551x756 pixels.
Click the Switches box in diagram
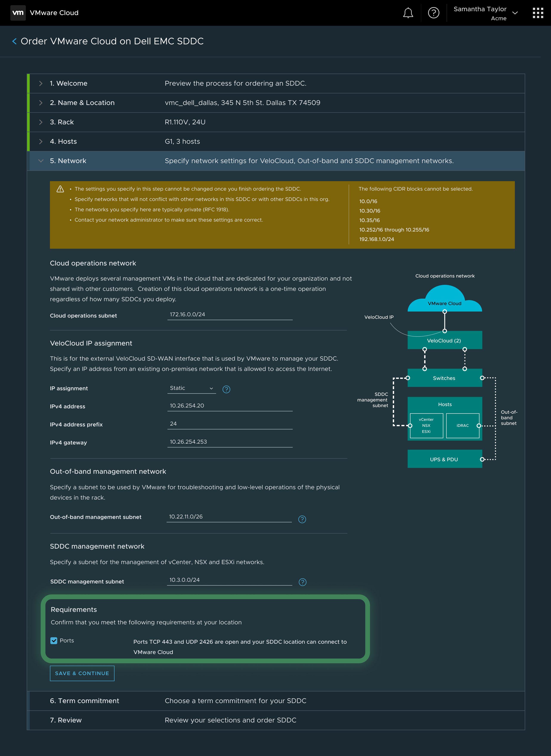pyautogui.click(x=445, y=378)
